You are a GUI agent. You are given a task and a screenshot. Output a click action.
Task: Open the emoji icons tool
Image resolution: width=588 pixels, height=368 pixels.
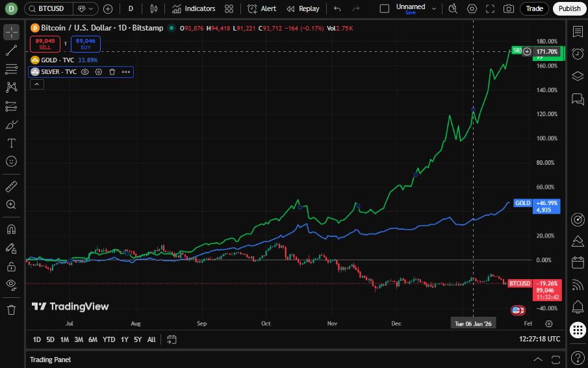coord(11,162)
